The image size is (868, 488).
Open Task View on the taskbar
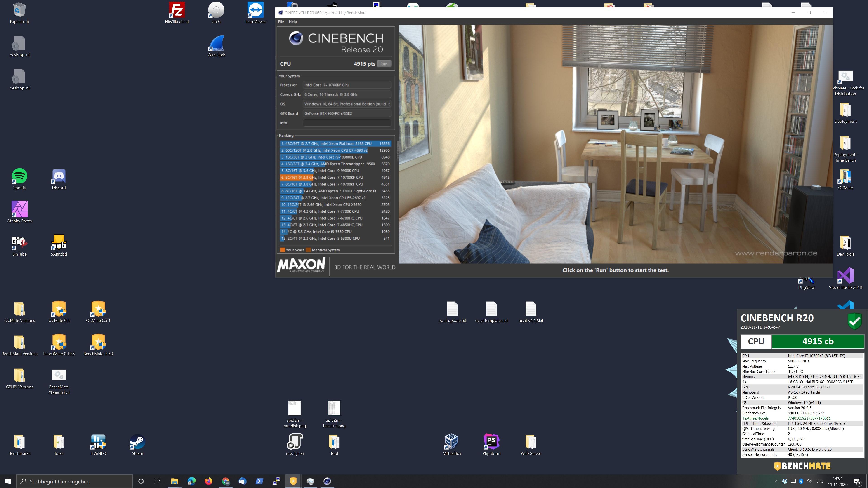pyautogui.click(x=157, y=481)
